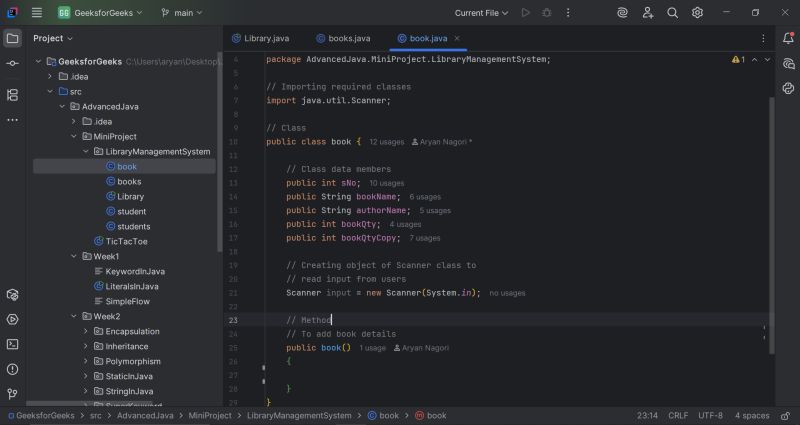The height and width of the screenshot is (425, 800).
Task: Open the AI Assistant panel on right bar
Action: (x=788, y=63)
